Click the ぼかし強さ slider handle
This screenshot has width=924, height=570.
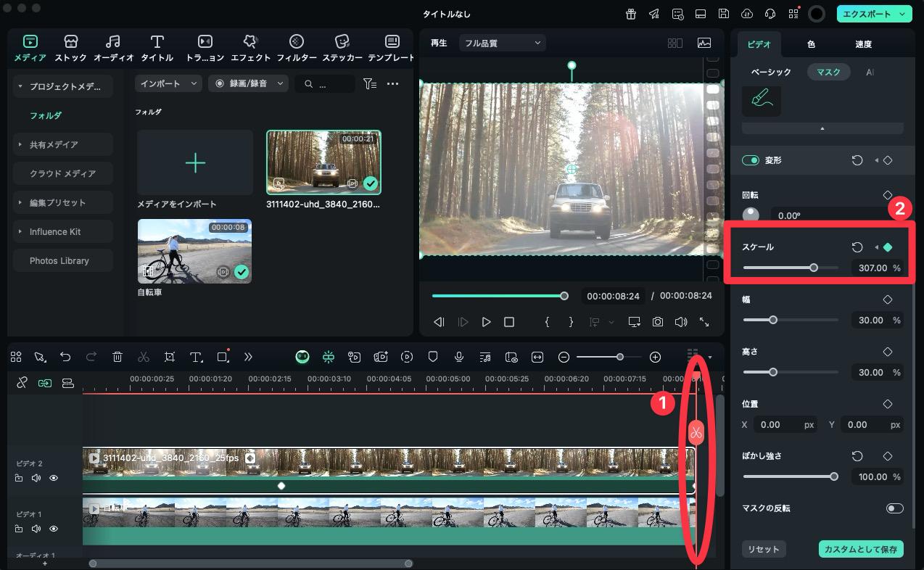(834, 476)
